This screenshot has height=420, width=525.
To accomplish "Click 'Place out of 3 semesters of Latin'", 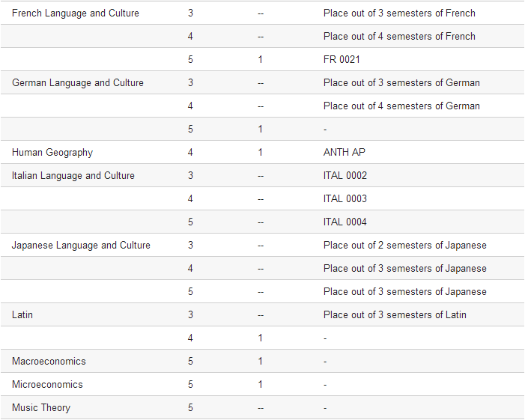I will (395, 314).
